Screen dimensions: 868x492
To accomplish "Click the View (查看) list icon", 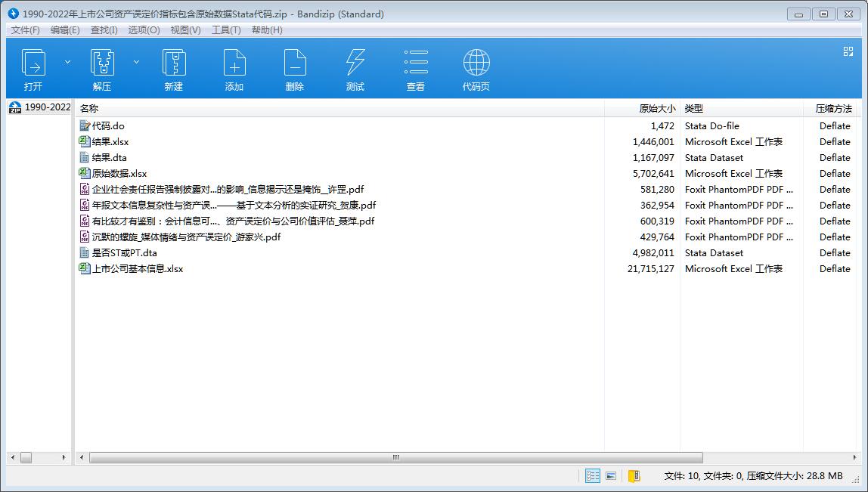I will point(416,63).
